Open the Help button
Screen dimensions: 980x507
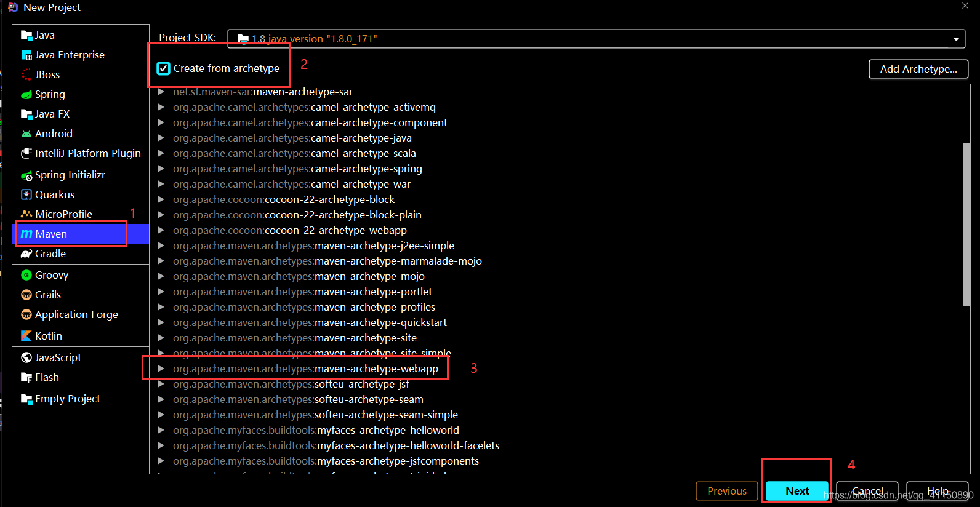click(x=938, y=491)
